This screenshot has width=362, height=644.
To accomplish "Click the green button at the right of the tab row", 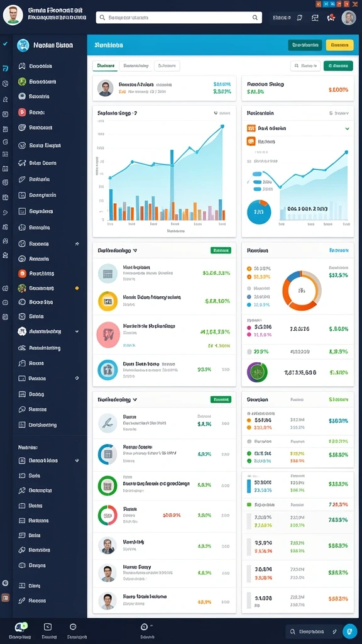I will [338, 65].
